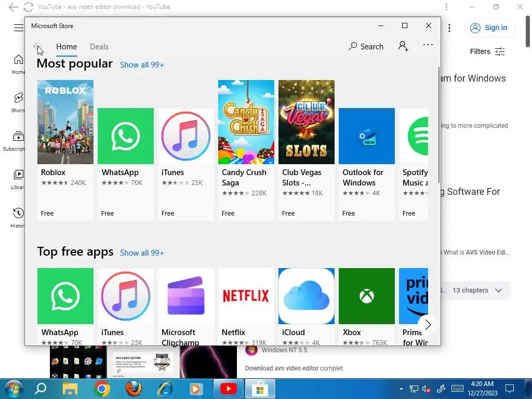Open the media player taskbar icon
This screenshot has height=399, width=532.
click(196, 389)
